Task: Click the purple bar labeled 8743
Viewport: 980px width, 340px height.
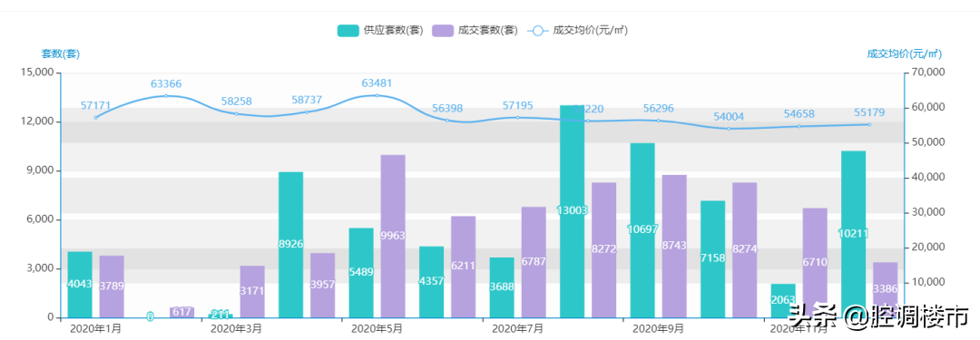Action: [x=674, y=247]
